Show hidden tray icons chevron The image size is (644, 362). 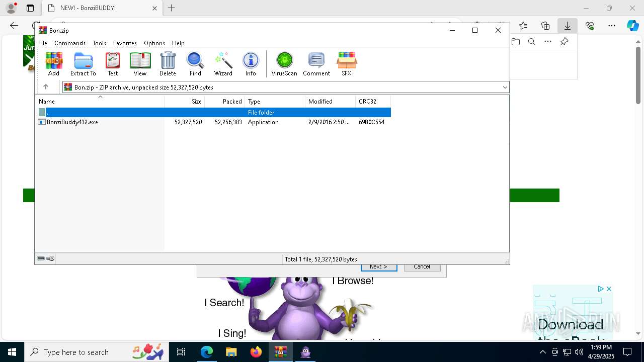click(542, 352)
